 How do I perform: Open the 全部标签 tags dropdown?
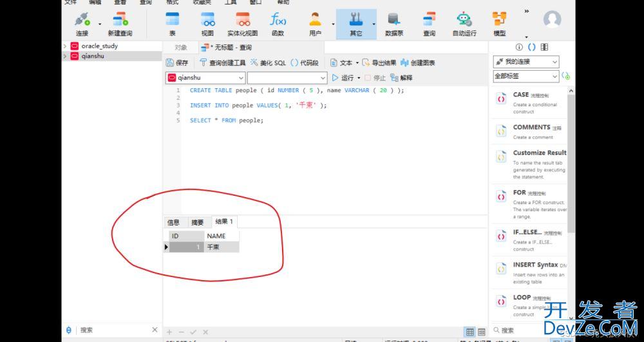526,76
